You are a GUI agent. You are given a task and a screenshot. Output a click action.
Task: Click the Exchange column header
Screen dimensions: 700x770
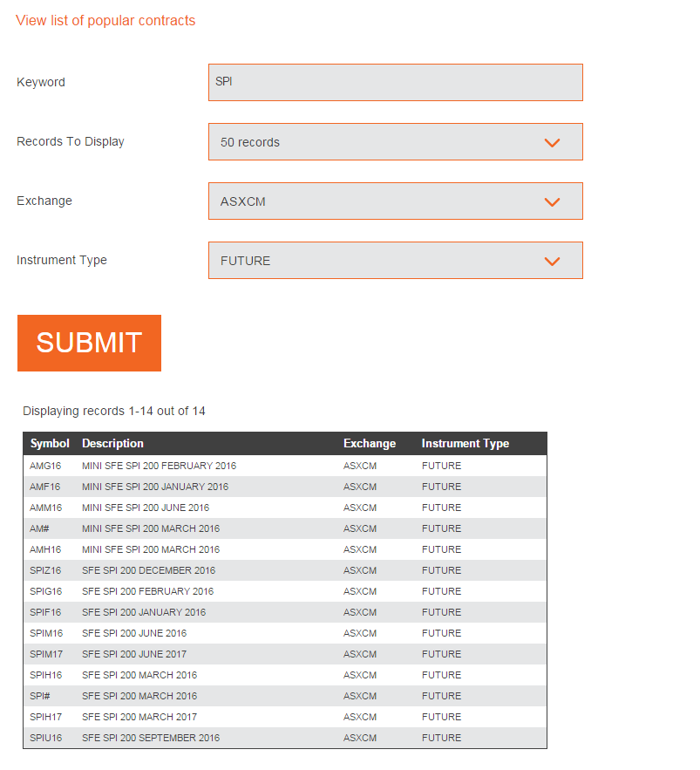(x=370, y=444)
